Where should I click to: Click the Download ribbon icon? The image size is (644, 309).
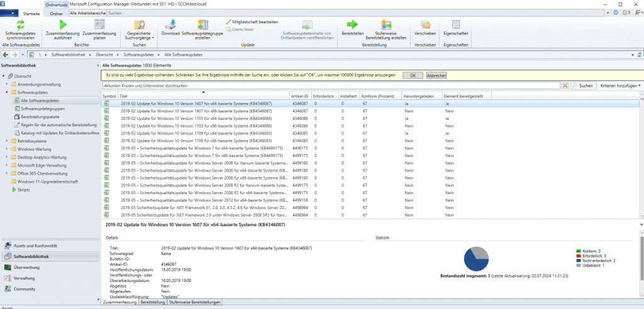[x=170, y=25]
